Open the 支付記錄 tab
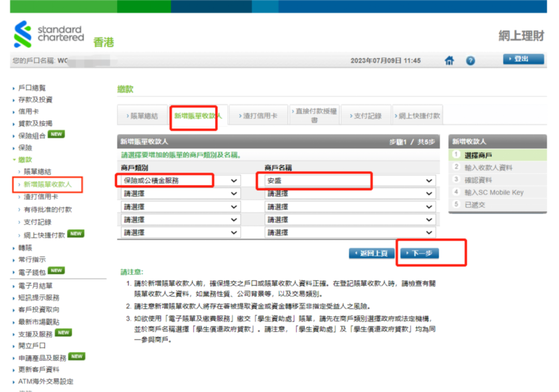The image size is (559, 392). [367, 116]
